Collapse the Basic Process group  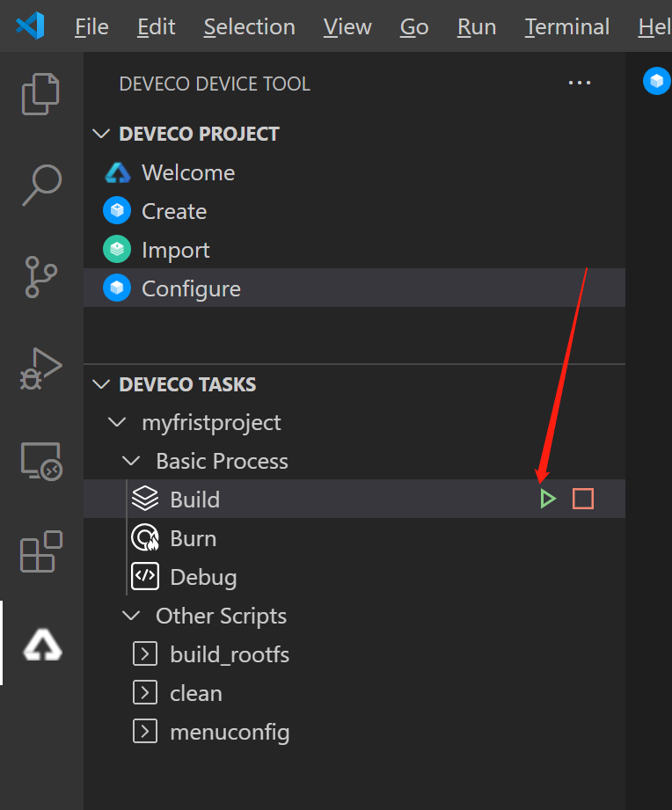[x=130, y=462]
